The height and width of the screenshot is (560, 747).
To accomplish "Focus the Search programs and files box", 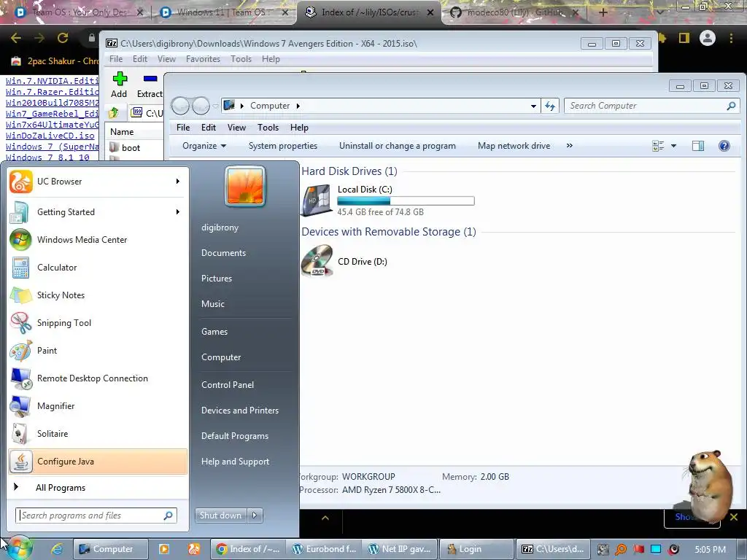I will 96,516.
